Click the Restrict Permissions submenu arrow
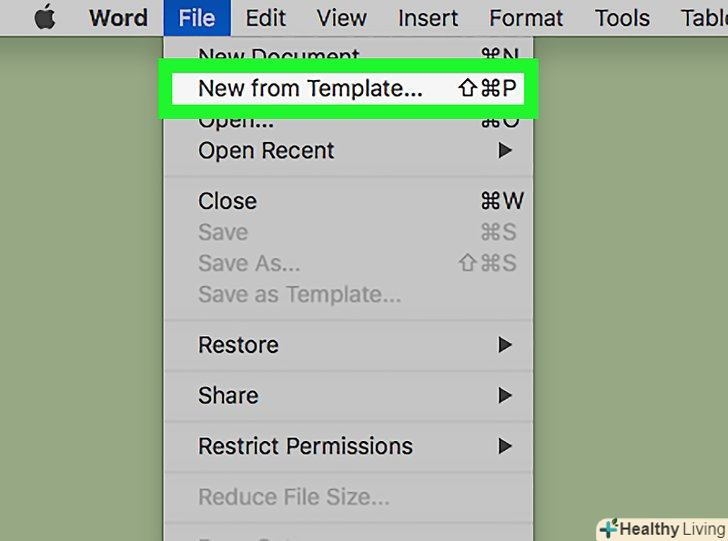728x541 pixels. click(506, 446)
